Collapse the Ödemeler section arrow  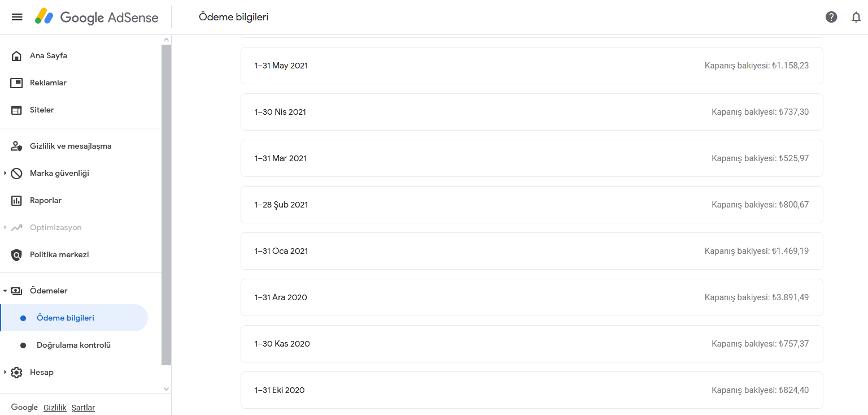click(x=5, y=291)
